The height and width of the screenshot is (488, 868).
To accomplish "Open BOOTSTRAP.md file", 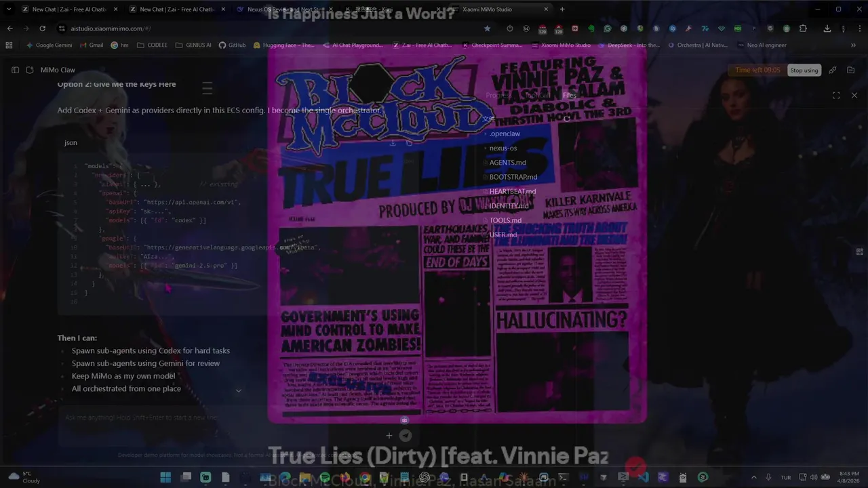I will tap(513, 177).
